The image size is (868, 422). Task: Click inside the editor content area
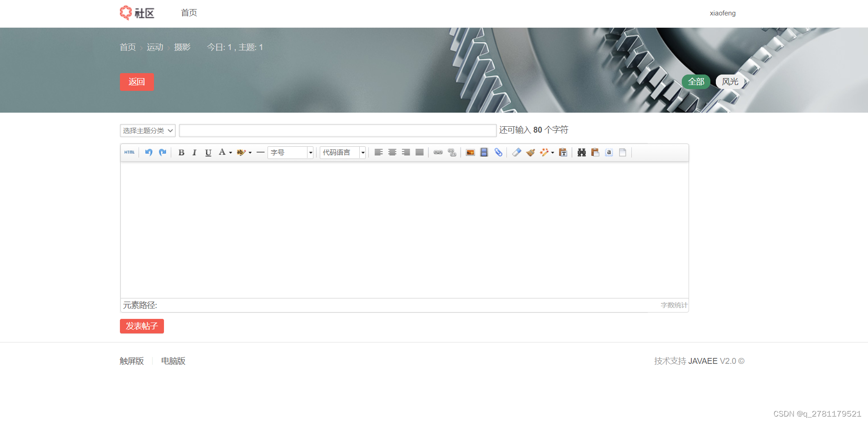[x=404, y=230]
